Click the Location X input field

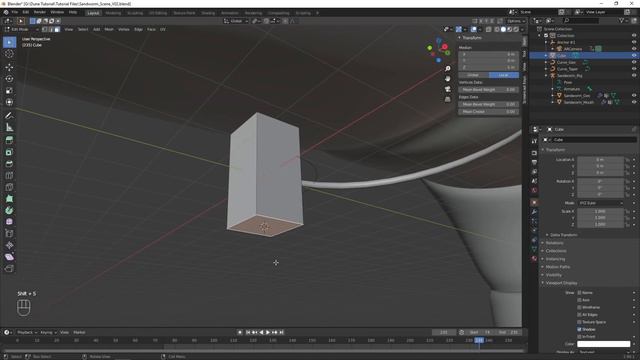click(x=600, y=160)
